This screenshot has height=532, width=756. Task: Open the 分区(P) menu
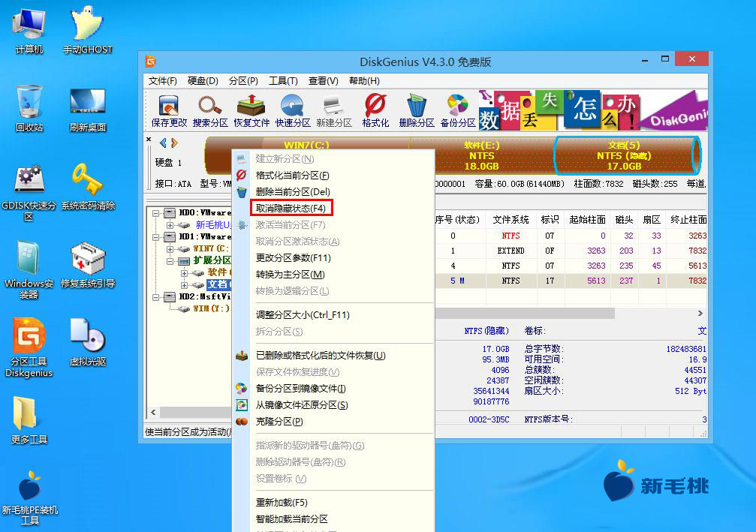coord(243,81)
